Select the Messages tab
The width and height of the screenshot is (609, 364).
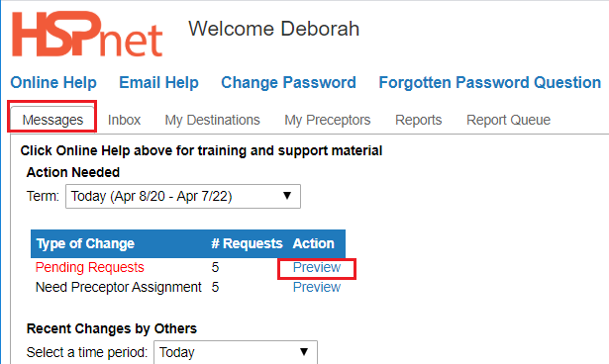coord(52,120)
